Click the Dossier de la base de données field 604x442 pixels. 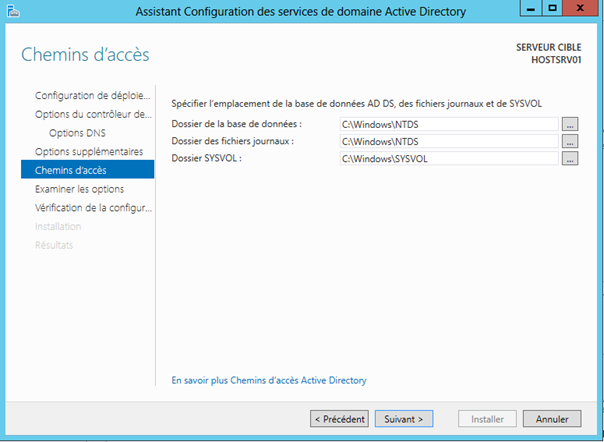(447, 124)
